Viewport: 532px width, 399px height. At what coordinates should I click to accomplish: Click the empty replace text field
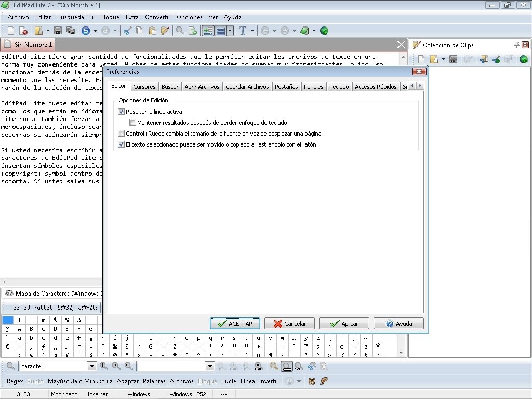(171, 366)
